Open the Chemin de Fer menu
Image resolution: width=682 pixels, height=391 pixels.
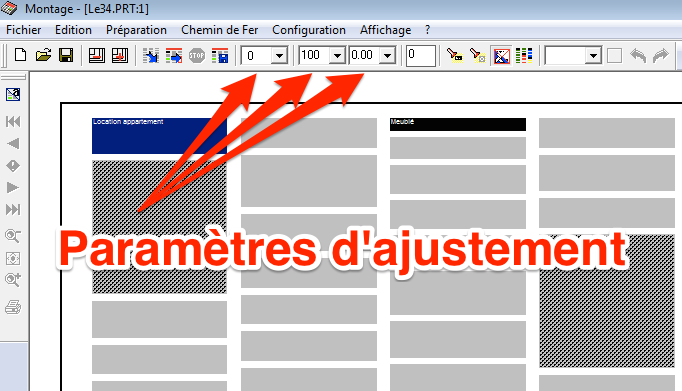coord(220,30)
